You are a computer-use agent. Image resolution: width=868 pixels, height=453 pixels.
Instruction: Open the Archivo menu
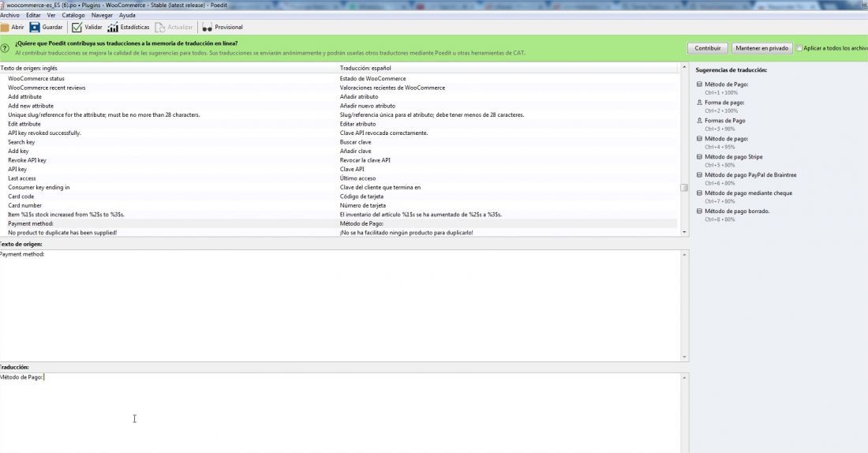(9, 16)
